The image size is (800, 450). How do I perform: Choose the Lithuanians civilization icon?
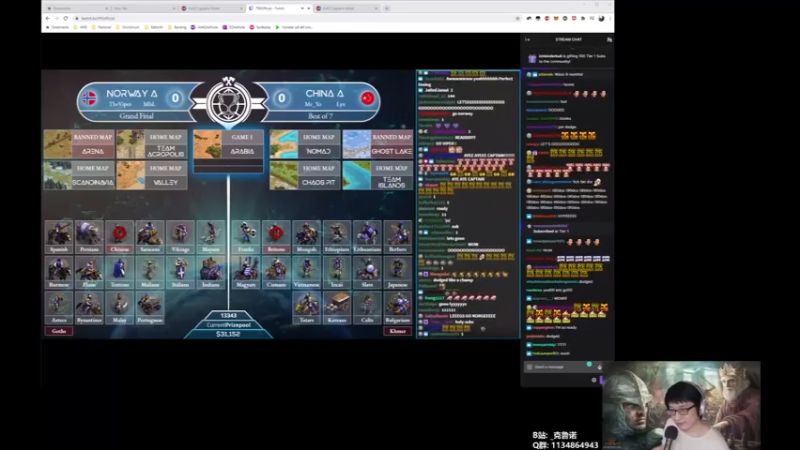pos(367,237)
